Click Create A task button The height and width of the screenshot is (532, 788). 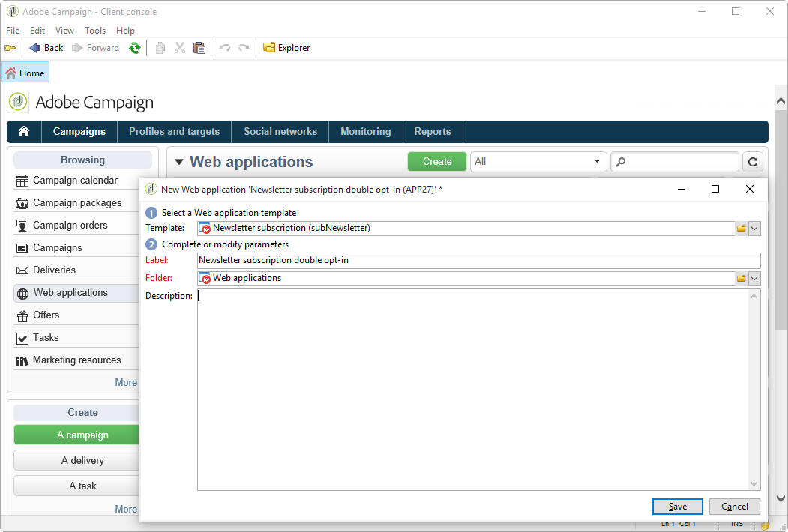pyautogui.click(x=76, y=486)
